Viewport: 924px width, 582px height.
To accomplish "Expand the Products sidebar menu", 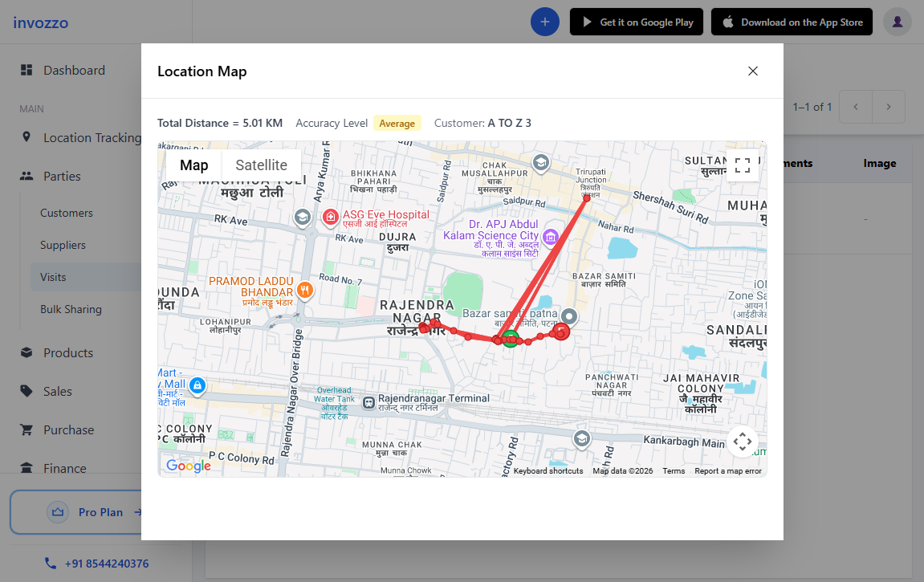I will [68, 353].
